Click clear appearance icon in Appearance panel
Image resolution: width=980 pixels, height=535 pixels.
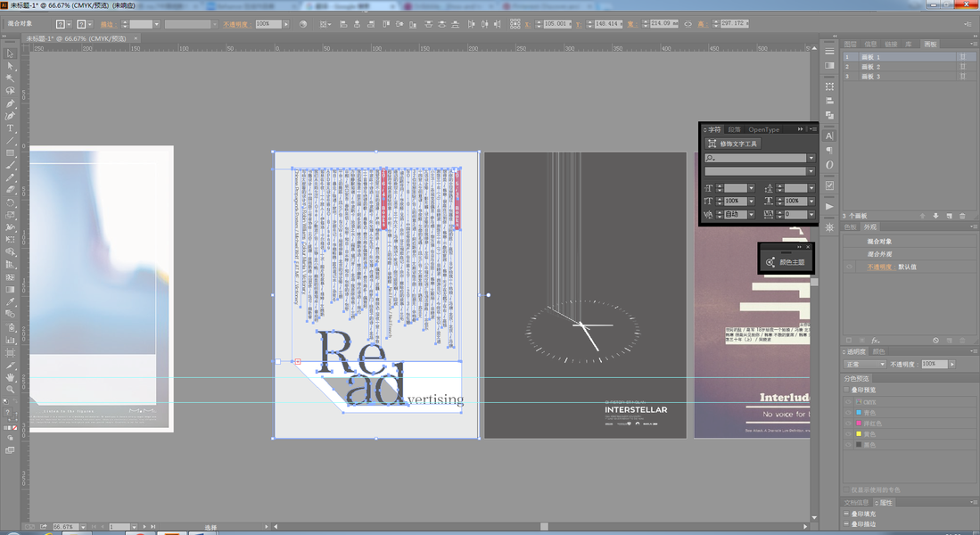[x=935, y=341]
